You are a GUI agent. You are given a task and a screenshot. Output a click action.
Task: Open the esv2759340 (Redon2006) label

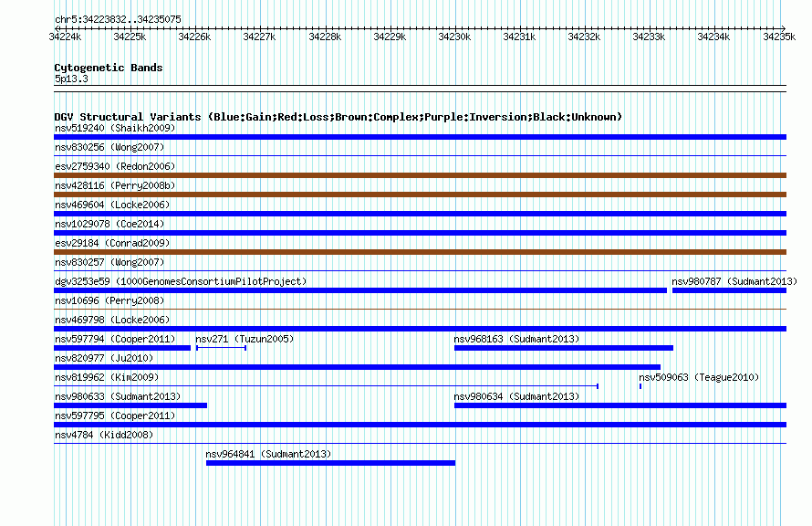[x=115, y=166]
